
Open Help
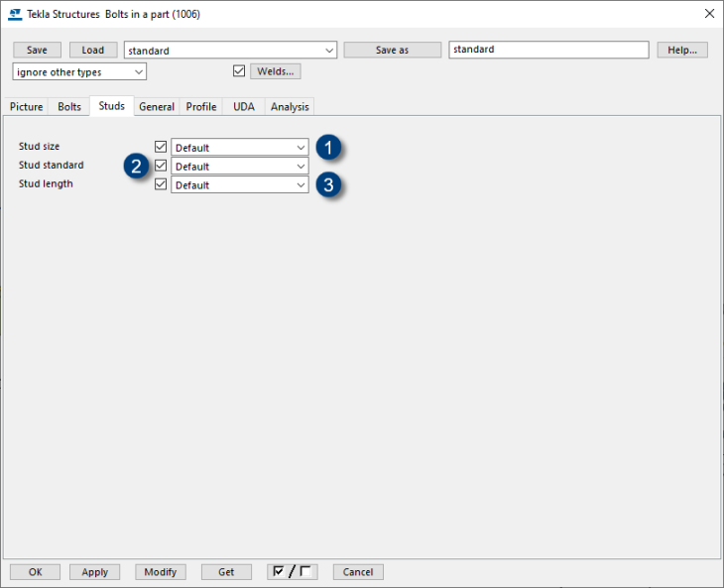click(682, 50)
